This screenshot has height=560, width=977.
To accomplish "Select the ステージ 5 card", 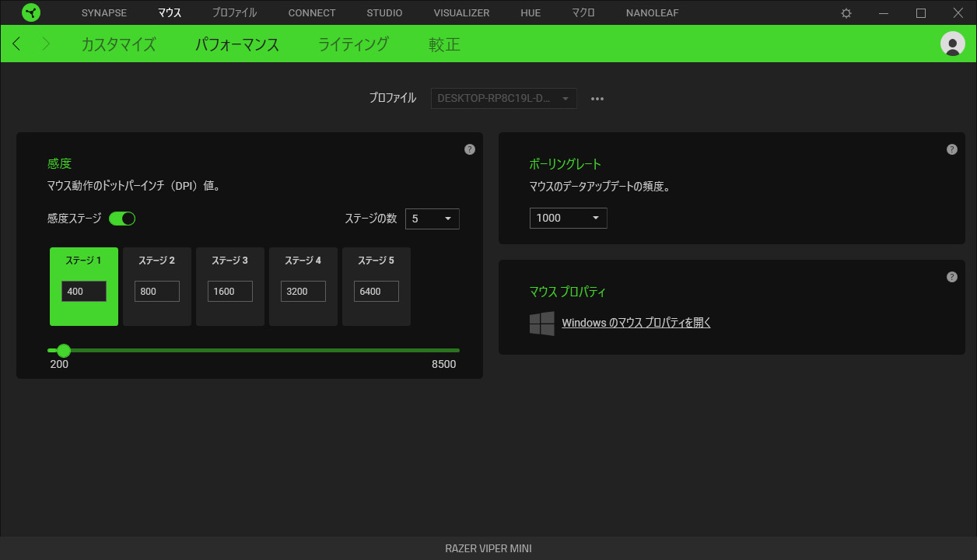I will point(376,286).
